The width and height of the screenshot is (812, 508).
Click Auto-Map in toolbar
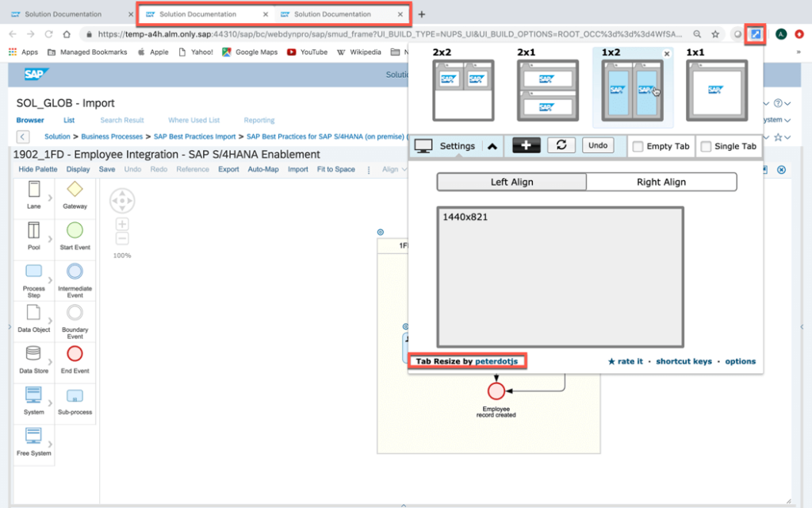point(263,170)
